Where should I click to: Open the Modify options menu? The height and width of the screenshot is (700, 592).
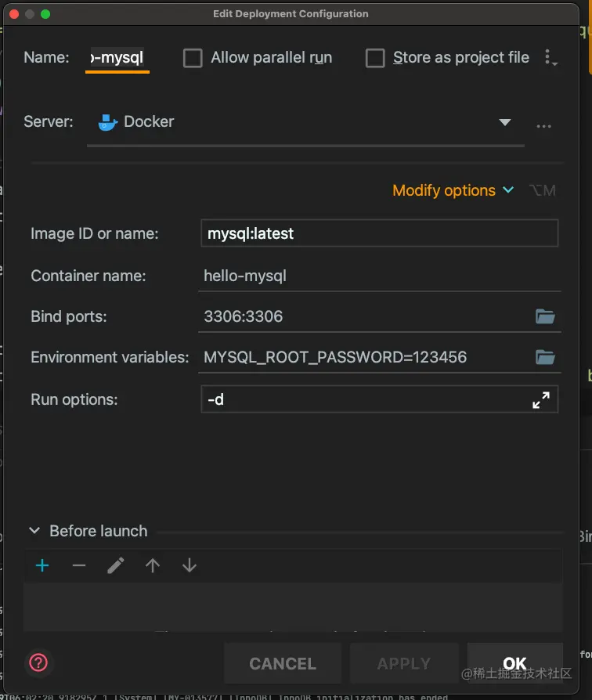(x=453, y=190)
